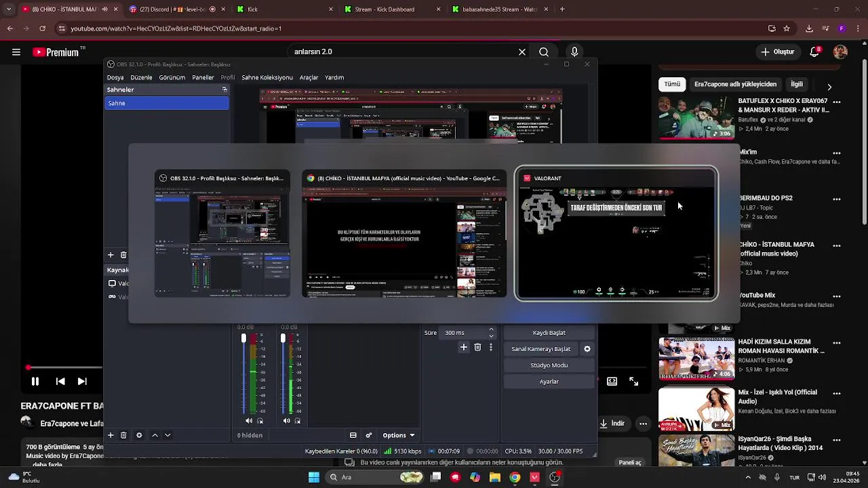
Task: Show next filter chips arrow in YouTube sidebar
Action: (x=829, y=87)
